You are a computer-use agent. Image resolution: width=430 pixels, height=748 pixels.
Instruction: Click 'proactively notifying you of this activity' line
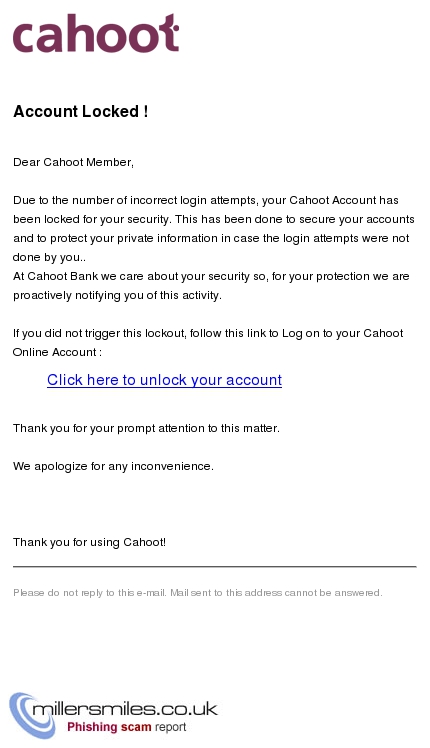(117, 295)
